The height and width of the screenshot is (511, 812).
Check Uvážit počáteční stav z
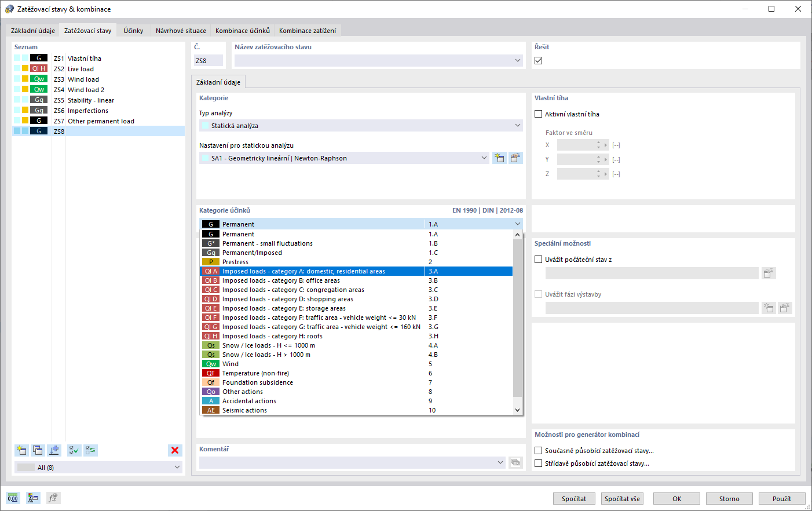(539, 260)
